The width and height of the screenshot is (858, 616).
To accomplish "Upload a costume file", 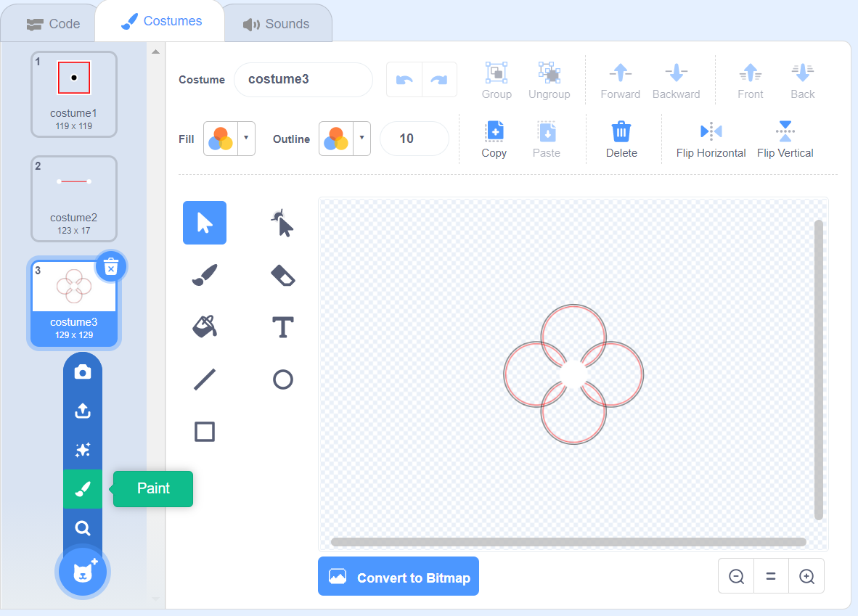I will 83,411.
